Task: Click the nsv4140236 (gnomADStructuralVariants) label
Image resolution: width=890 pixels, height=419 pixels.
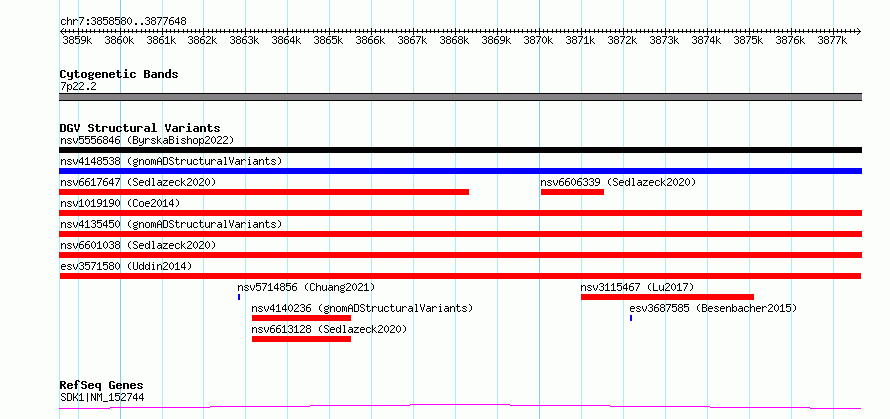Action: pyautogui.click(x=362, y=308)
